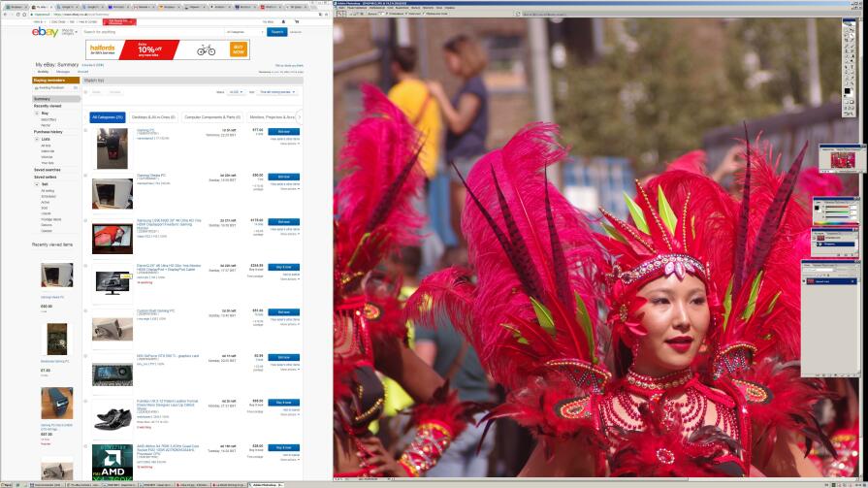Tick checkbox beside black shoes listing
The width and height of the screenshot is (868, 488).
click(85, 402)
